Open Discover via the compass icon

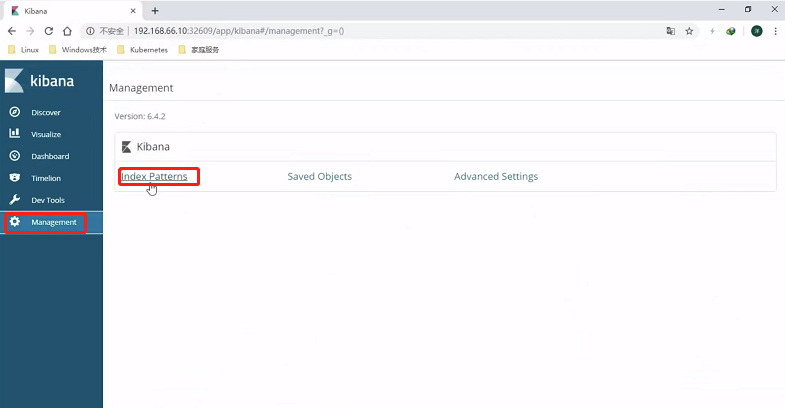[x=15, y=112]
